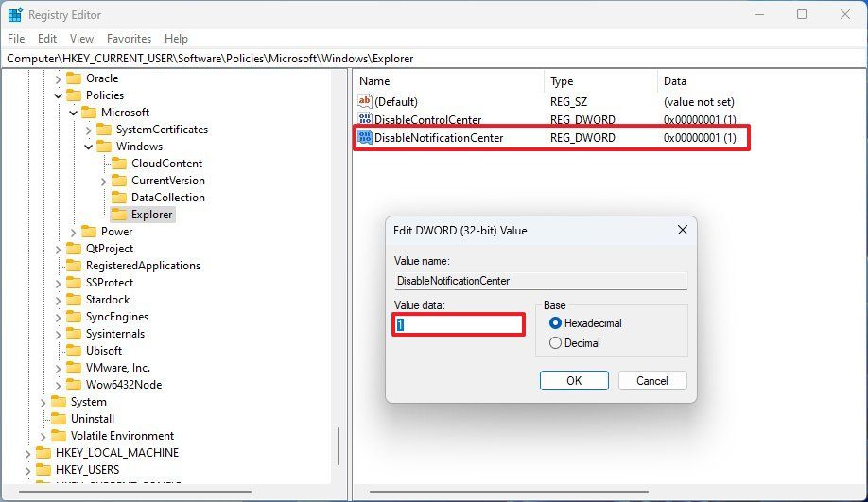Image resolution: width=868 pixels, height=502 pixels.
Task: Select the System key label
Action: point(89,402)
